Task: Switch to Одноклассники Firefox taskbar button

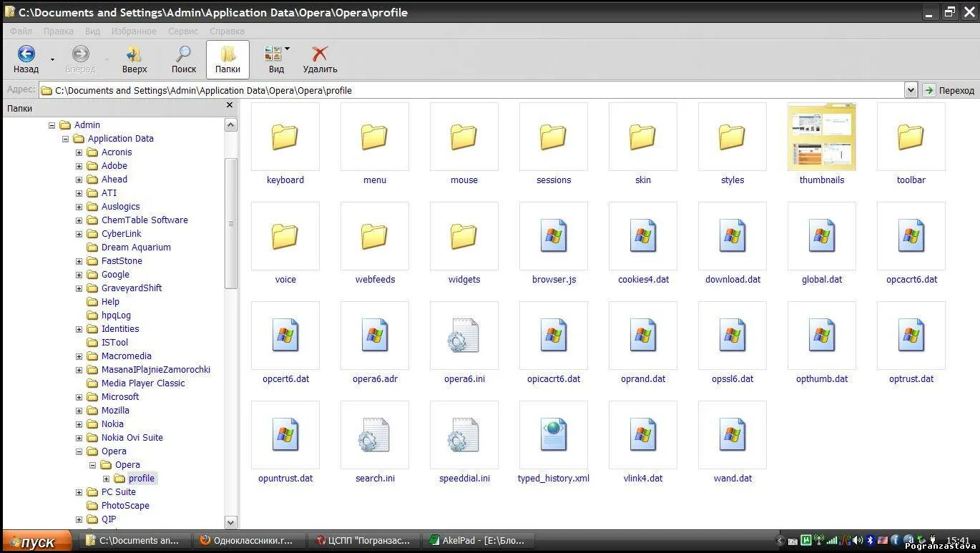Action: [248, 541]
